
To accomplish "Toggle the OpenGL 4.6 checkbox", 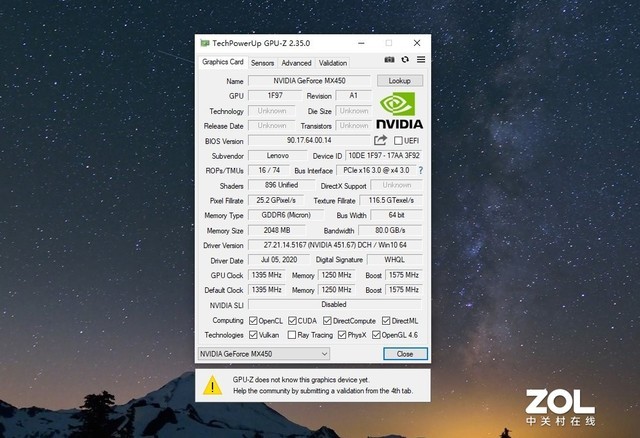I will 376,335.
